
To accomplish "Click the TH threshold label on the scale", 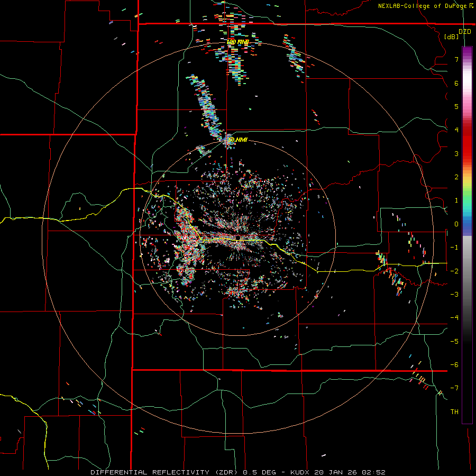I will point(454,412).
